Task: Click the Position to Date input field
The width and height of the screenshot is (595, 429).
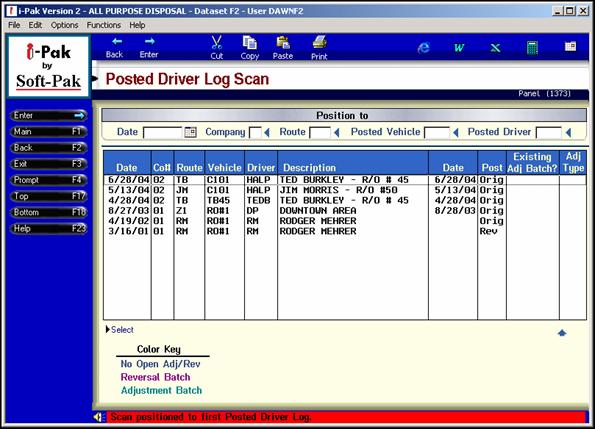Action: pyautogui.click(x=163, y=132)
